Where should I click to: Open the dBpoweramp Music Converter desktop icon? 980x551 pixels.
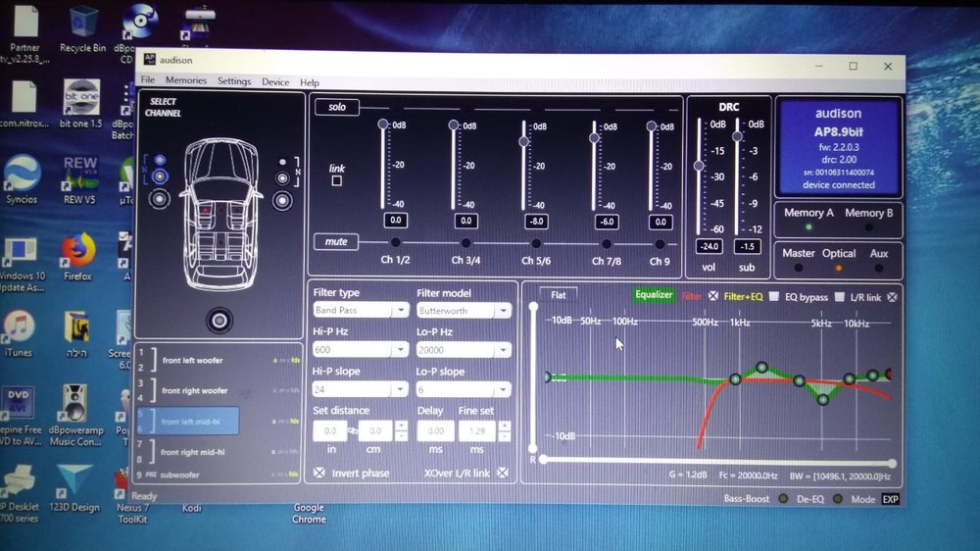click(76, 416)
